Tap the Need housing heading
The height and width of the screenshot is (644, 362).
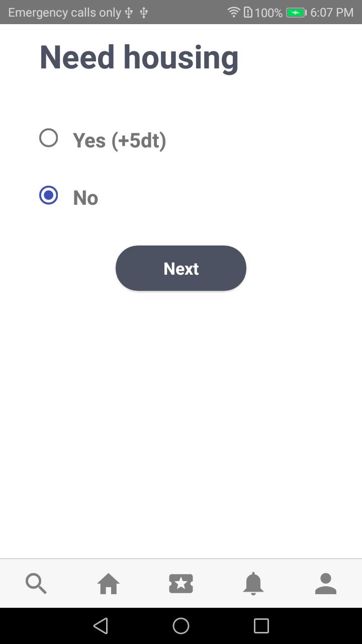pos(139,57)
